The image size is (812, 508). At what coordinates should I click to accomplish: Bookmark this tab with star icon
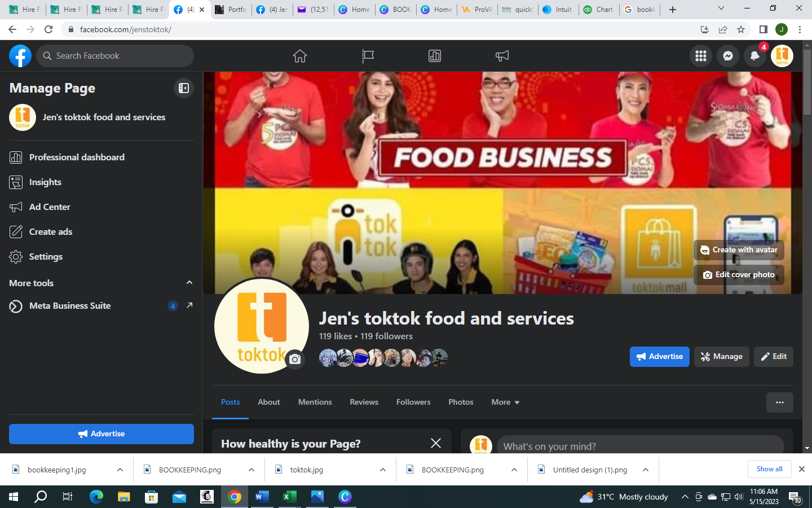tap(741, 29)
